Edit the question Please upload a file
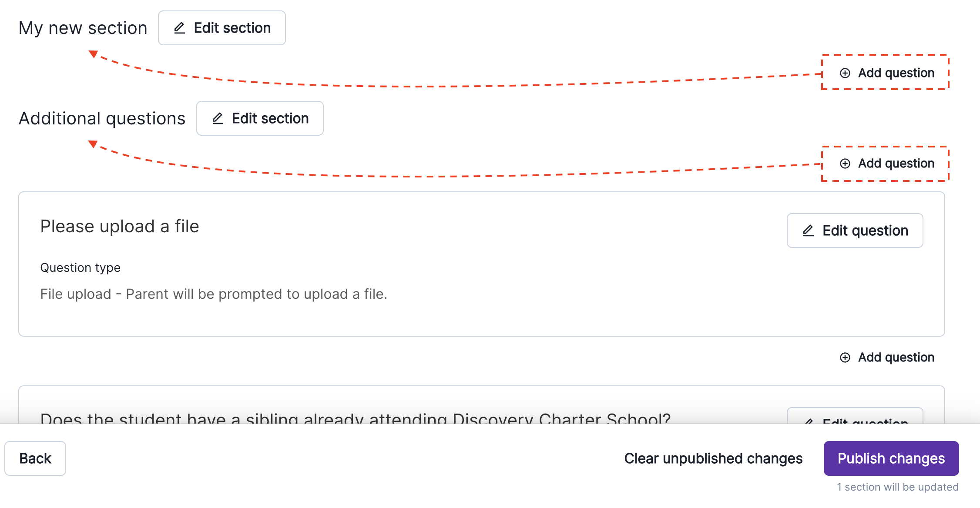 [854, 231]
